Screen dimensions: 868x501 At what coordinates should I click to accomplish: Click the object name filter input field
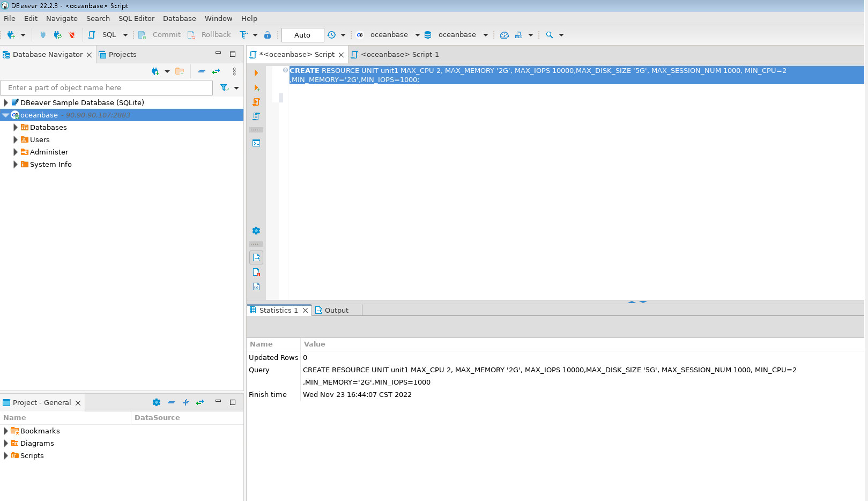click(107, 88)
